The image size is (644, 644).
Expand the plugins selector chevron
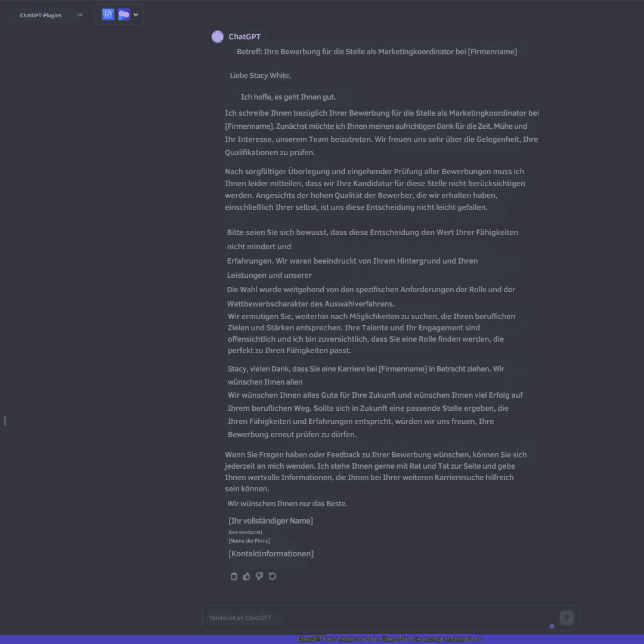(136, 15)
